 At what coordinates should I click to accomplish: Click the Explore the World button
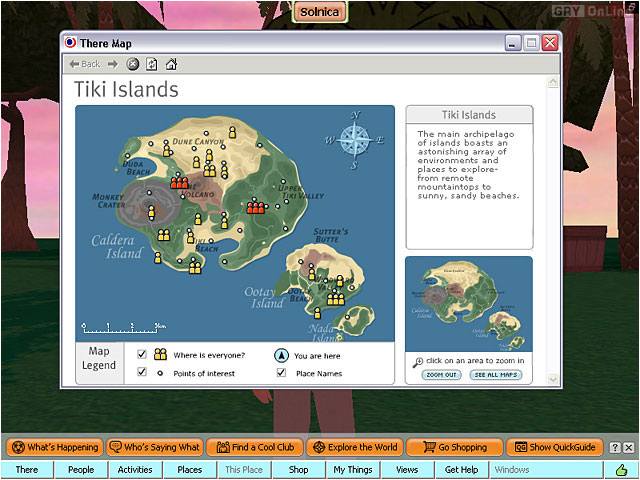point(355,447)
